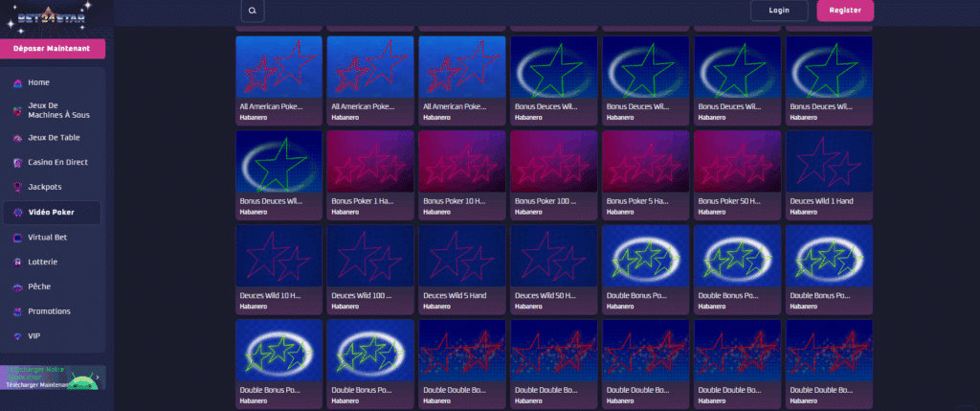Open Deuces Wild 50 Hand thumbnail
The height and width of the screenshot is (411, 980).
click(554, 256)
